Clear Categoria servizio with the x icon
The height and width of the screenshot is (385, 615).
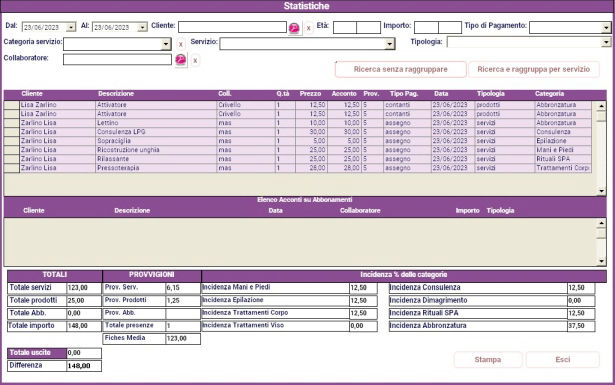[x=180, y=44]
